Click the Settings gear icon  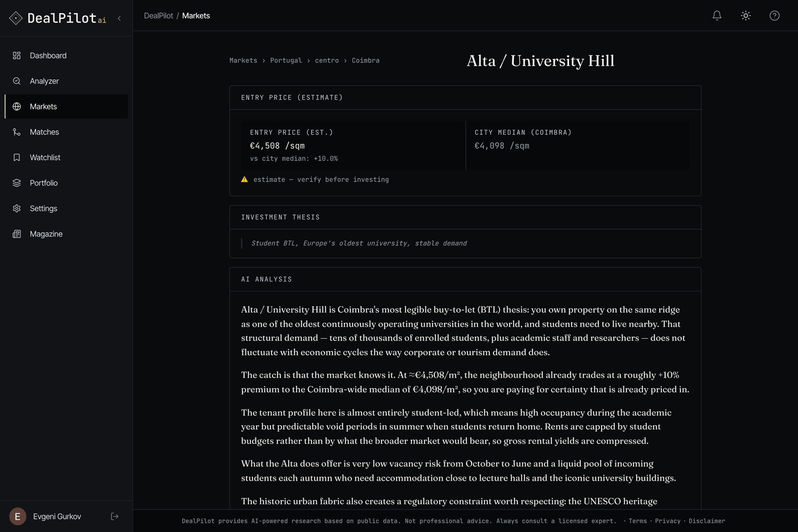17,208
